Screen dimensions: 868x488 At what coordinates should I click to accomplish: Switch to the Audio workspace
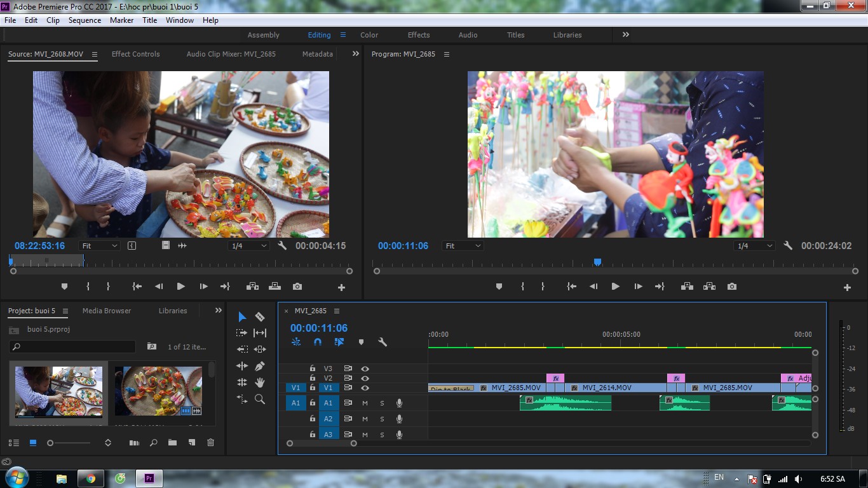click(x=468, y=35)
